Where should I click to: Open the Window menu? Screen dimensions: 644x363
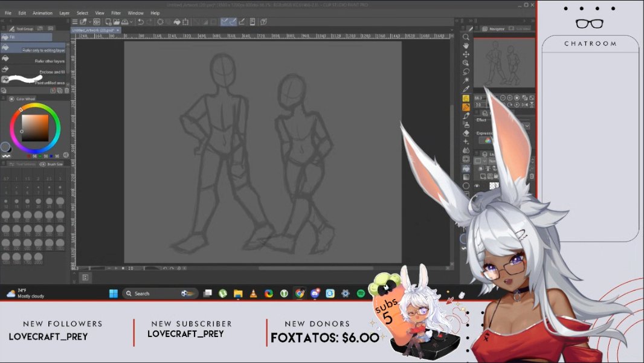[135, 13]
